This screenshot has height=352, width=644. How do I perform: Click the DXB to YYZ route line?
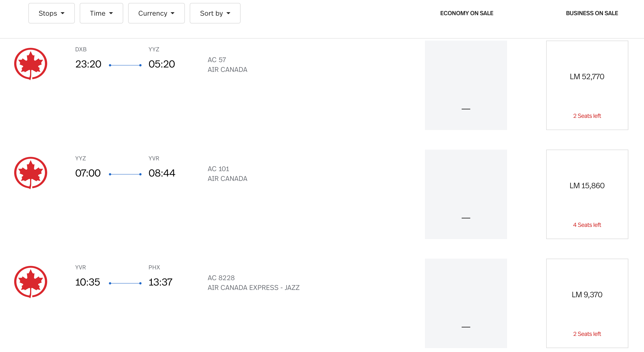click(x=125, y=65)
